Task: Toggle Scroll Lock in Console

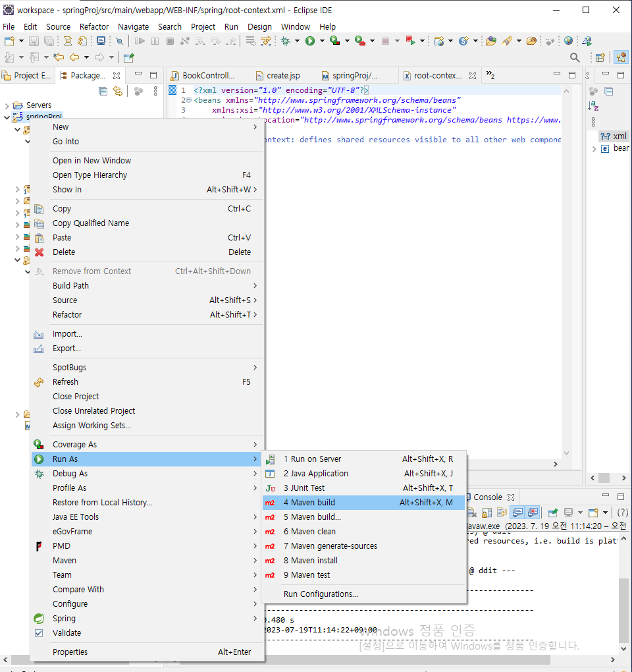Action: (487, 513)
